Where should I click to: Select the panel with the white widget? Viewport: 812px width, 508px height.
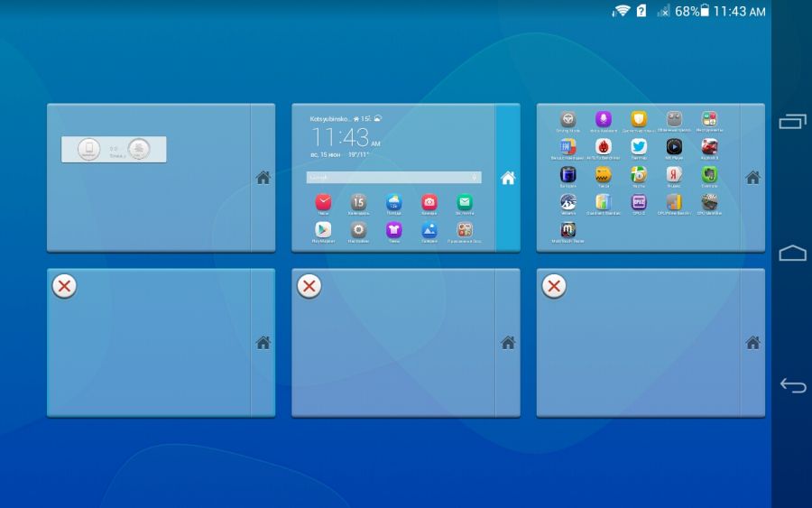(x=149, y=178)
